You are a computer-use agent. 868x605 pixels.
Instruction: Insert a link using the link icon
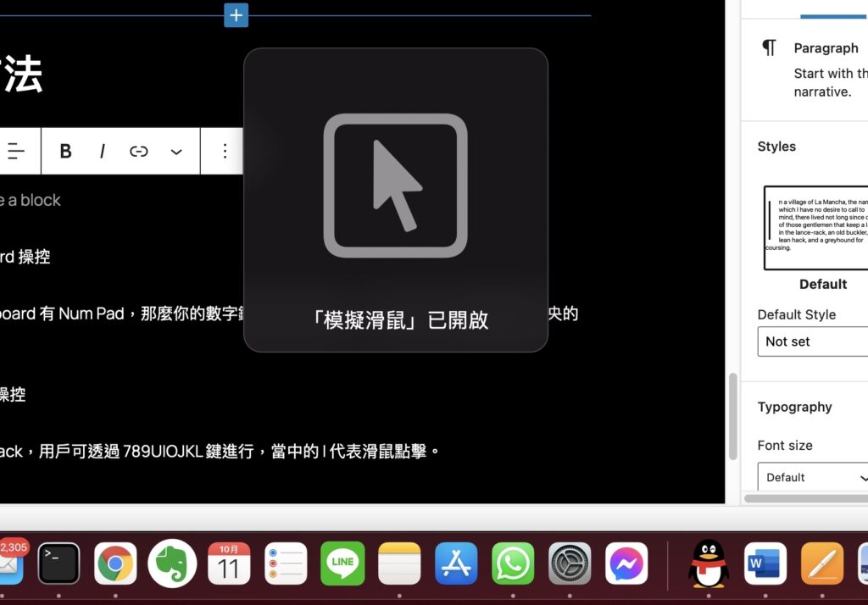138,151
